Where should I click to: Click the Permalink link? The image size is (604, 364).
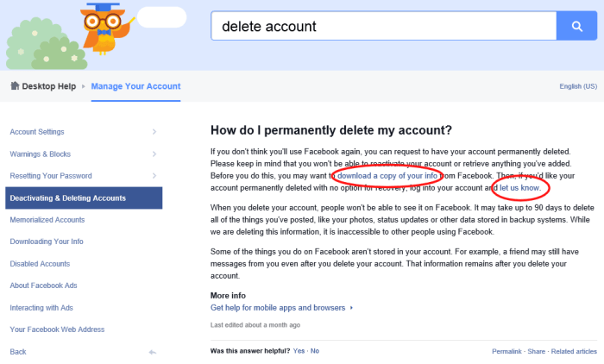[x=506, y=351]
